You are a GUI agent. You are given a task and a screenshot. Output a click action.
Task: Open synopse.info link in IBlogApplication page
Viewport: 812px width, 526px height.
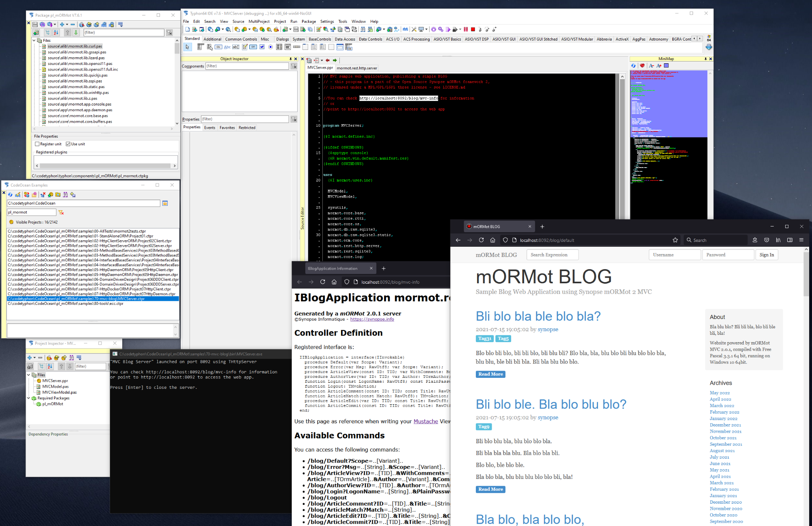click(x=372, y=319)
